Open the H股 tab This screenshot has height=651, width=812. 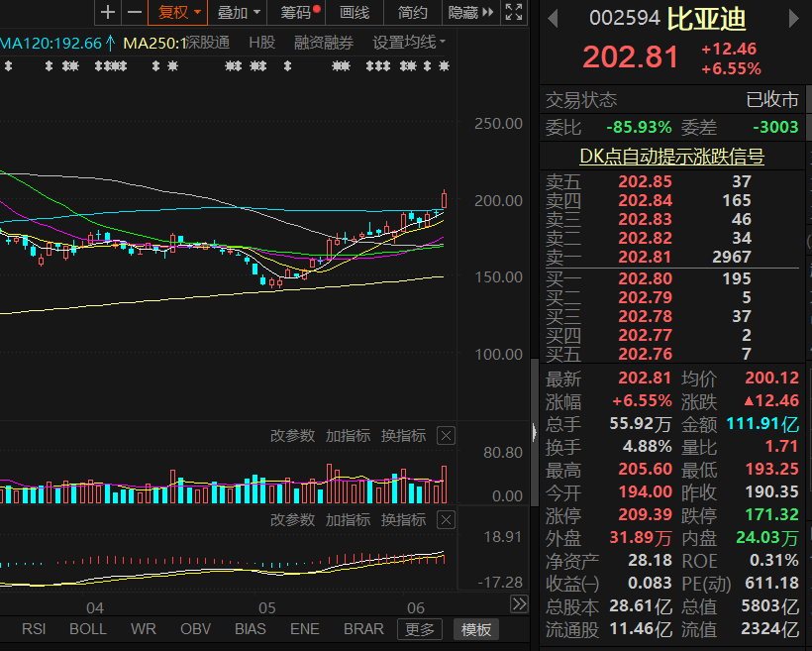(262, 43)
